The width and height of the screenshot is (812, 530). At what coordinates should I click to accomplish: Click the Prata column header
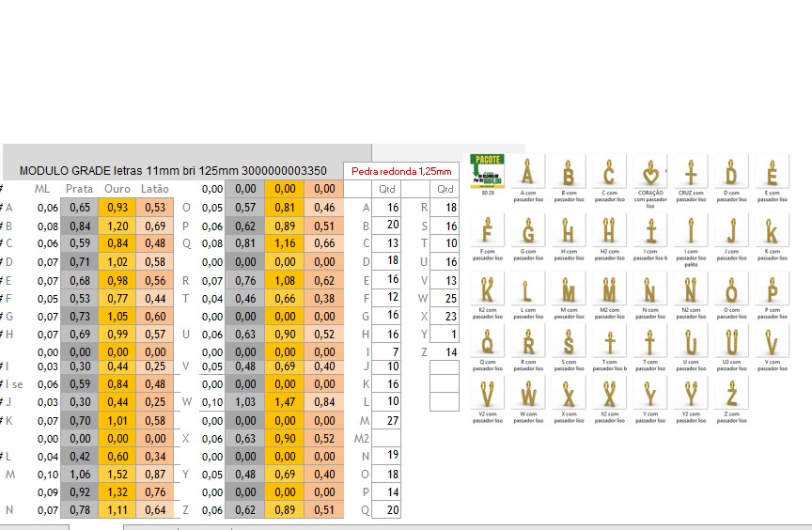(79, 189)
